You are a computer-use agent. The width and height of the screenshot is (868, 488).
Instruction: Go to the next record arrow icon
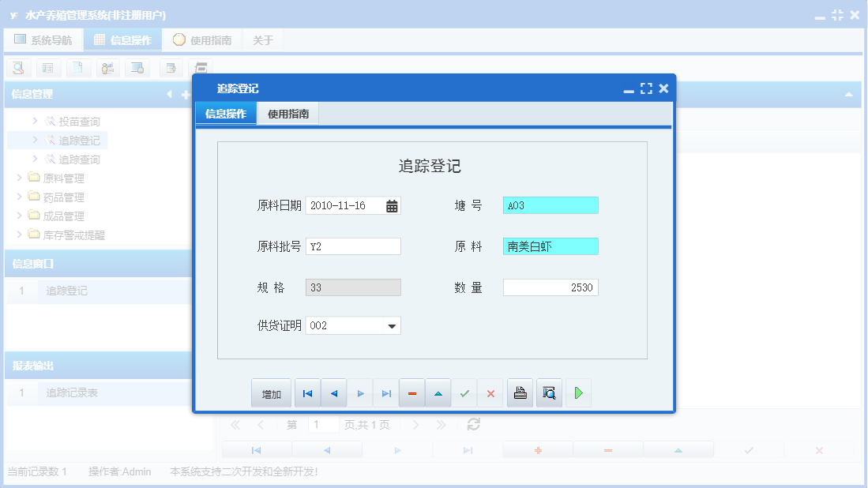[x=360, y=392]
